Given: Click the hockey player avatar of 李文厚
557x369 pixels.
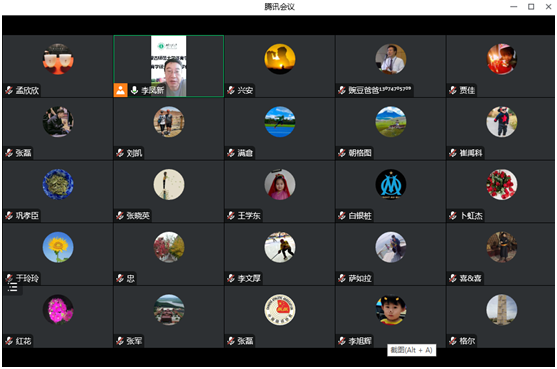Looking at the screenshot, I should [280, 247].
